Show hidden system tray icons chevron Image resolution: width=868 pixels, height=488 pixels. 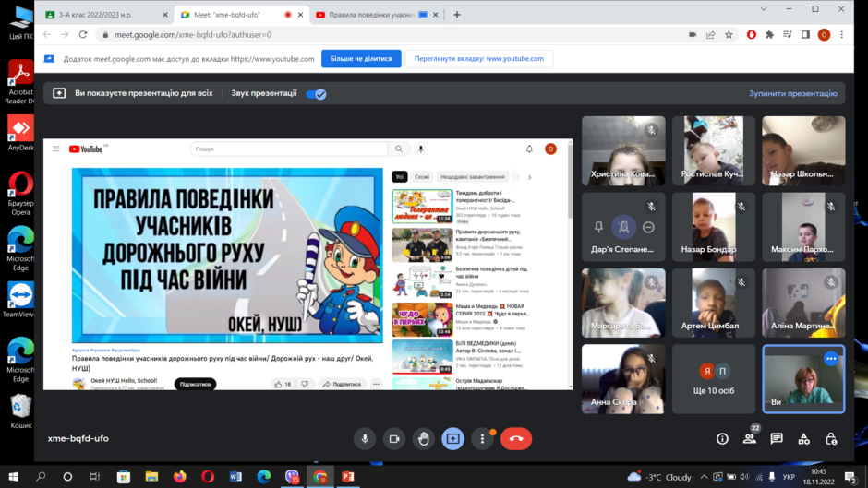tap(704, 477)
